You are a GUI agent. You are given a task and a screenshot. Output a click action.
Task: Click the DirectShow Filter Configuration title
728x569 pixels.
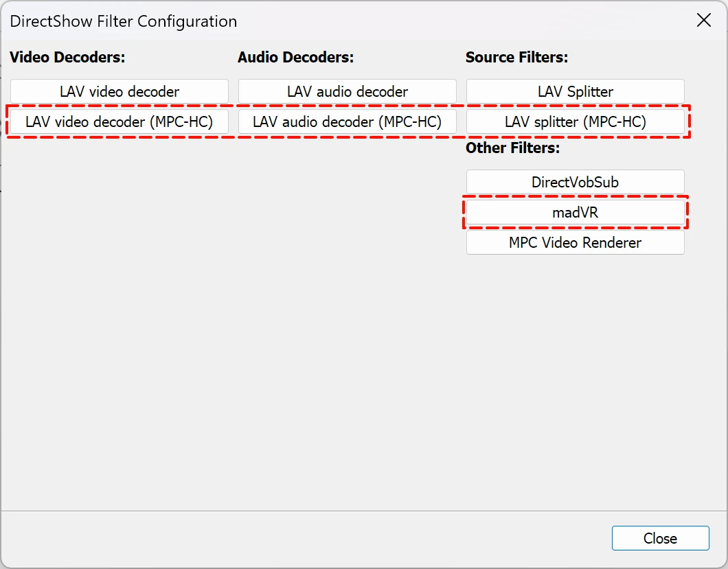[x=124, y=21]
